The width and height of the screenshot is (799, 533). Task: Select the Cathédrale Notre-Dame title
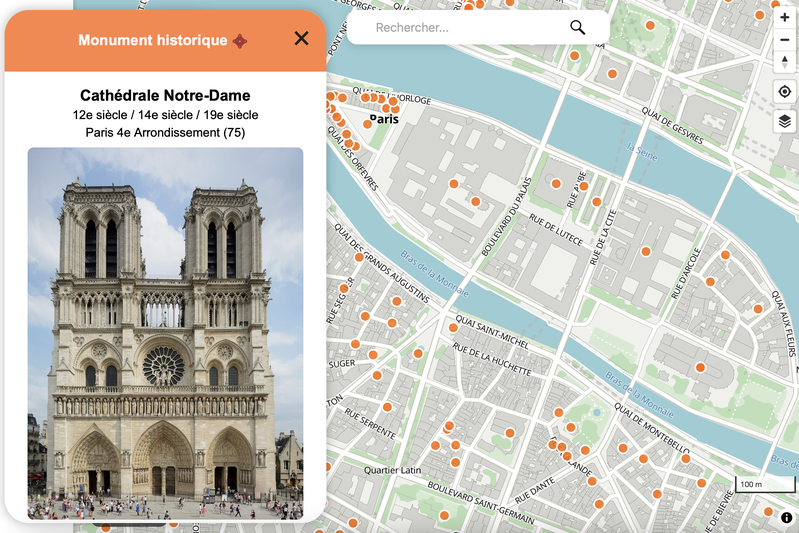(165, 96)
